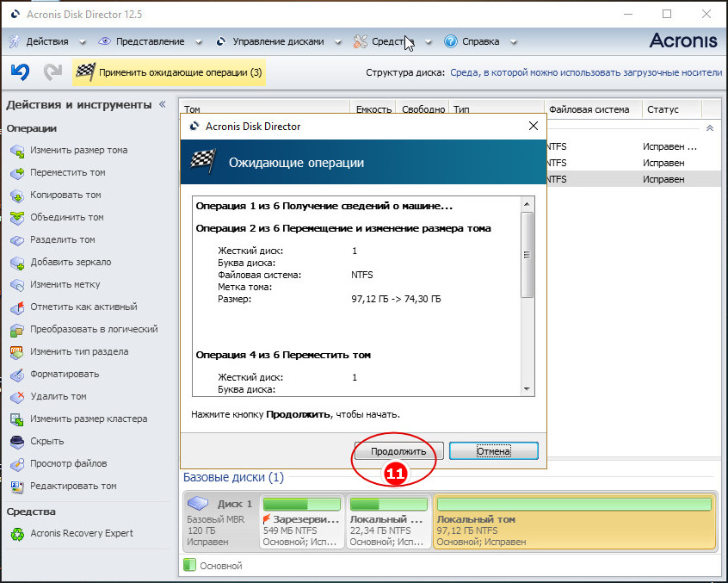This screenshot has width=728, height=583.
Task: Open the Управление дисками menu
Action: tap(278, 41)
